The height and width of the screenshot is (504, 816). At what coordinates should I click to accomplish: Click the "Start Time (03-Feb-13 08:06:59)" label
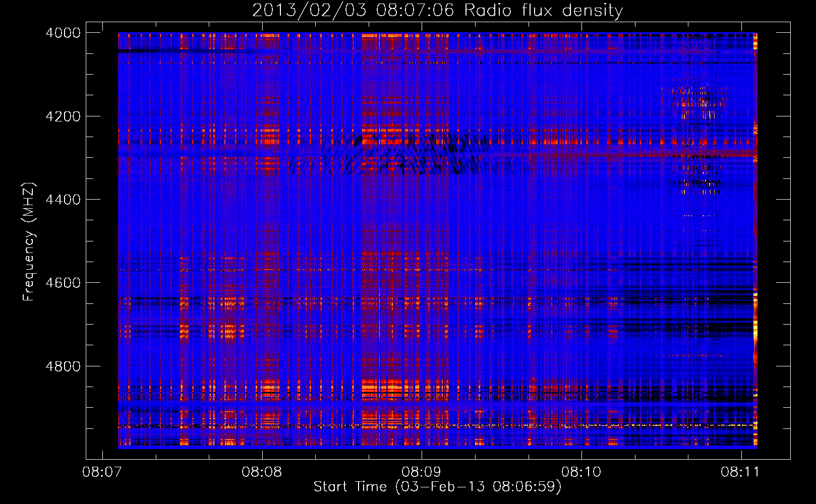[x=437, y=487]
